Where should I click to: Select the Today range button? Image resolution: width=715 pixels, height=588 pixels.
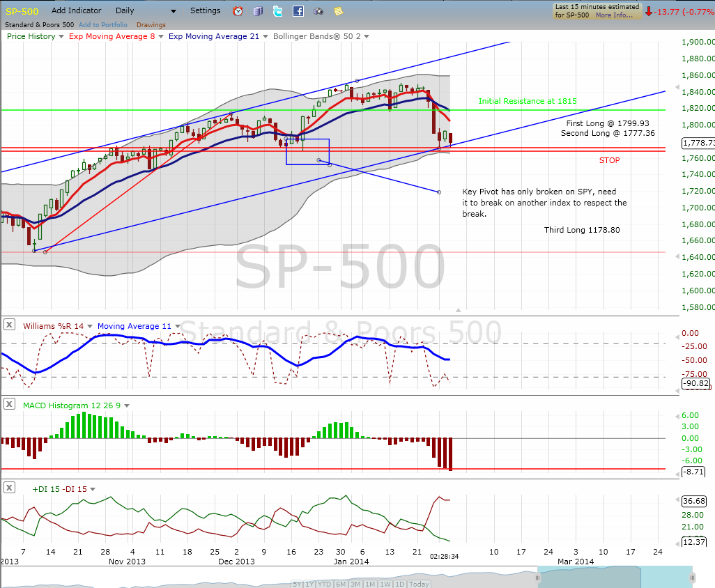419,584
